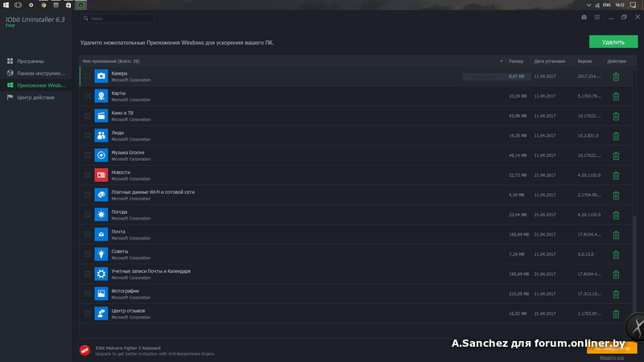The width and height of the screenshot is (644, 362).
Task: Sort list by Размер column
Action: click(516, 61)
